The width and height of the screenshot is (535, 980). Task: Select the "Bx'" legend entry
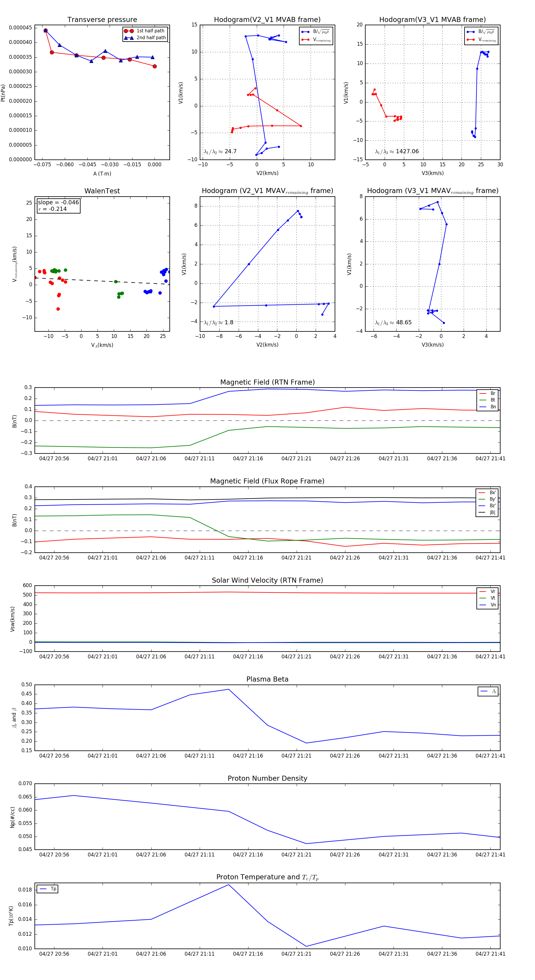click(487, 492)
